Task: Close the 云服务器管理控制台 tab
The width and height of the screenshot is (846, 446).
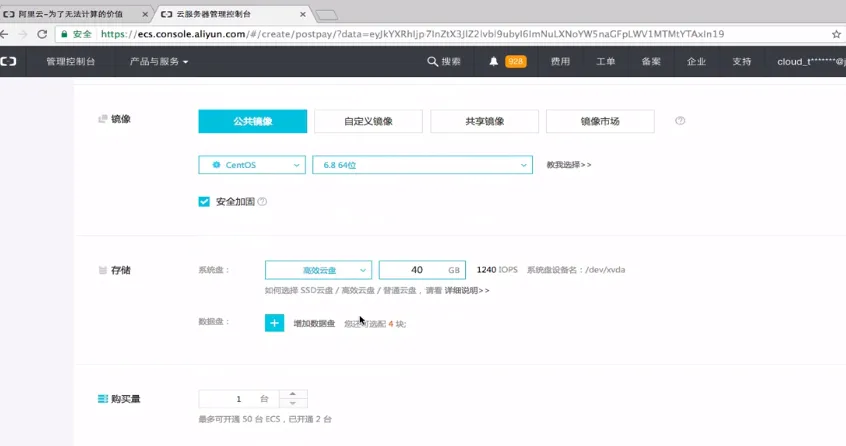Action: click(x=303, y=15)
